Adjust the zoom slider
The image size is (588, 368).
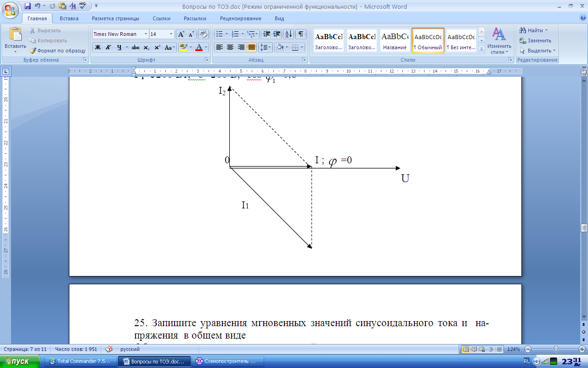(x=555, y=349)
